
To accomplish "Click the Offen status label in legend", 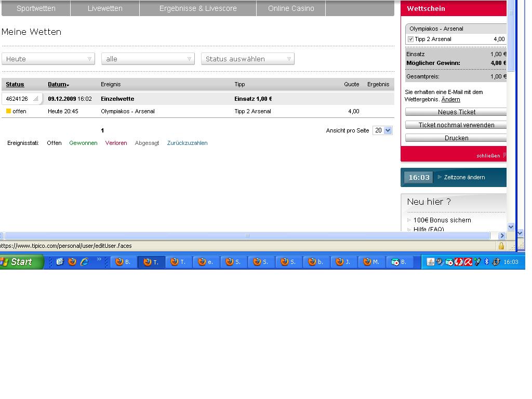I will 54,143.
